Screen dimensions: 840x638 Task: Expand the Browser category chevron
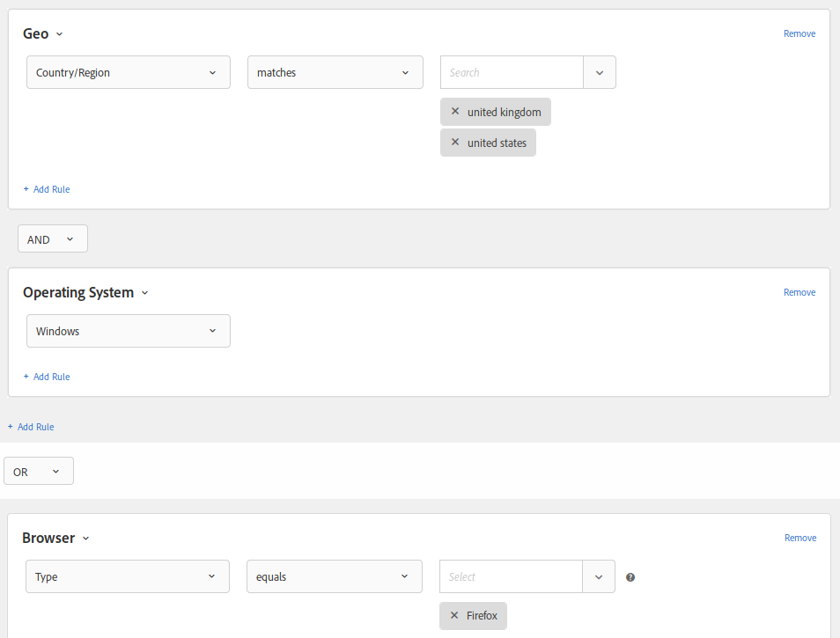(x=85, y=539)
